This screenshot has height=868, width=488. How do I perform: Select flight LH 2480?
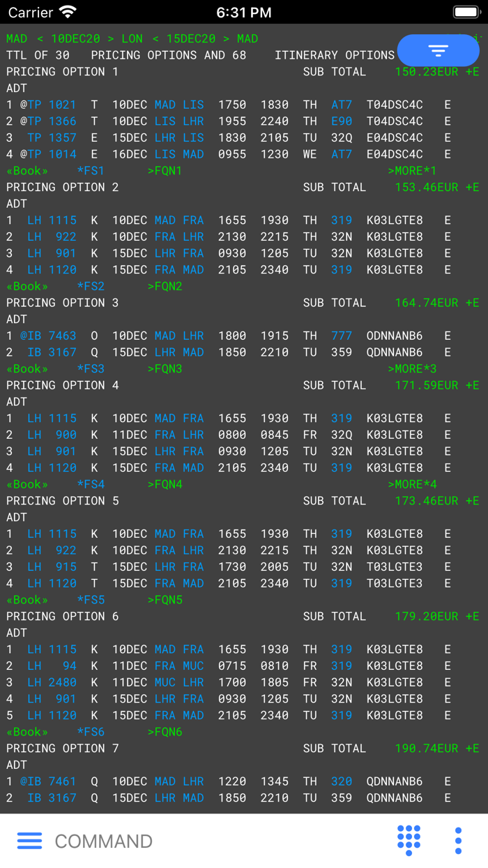(52, 683)
